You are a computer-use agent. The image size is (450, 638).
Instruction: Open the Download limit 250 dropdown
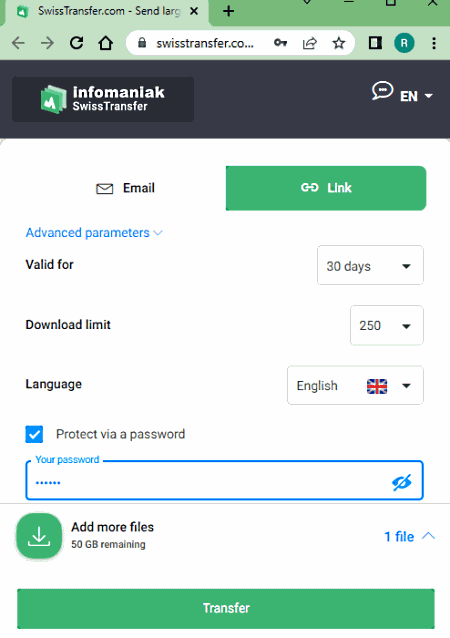click(x=387, y=326)
